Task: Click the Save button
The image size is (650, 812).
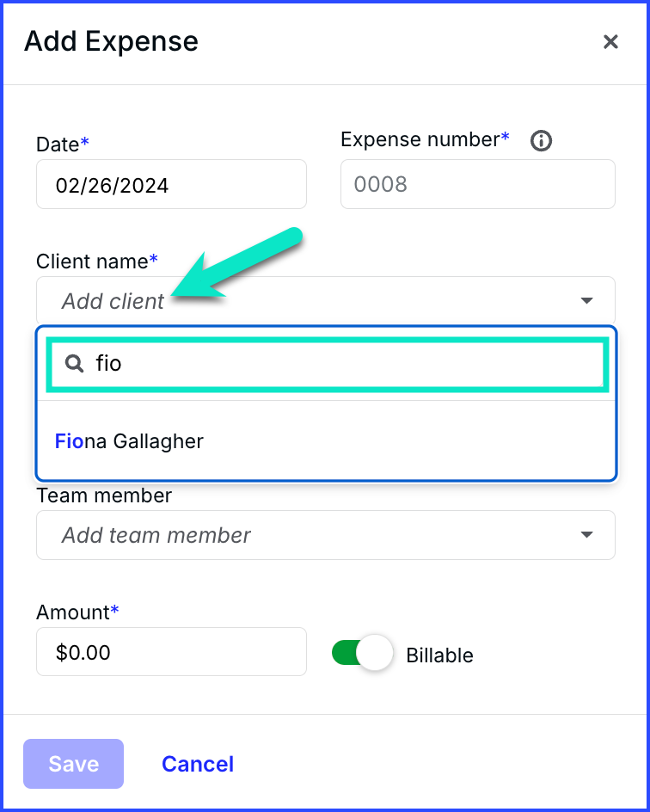Action: 73,764
